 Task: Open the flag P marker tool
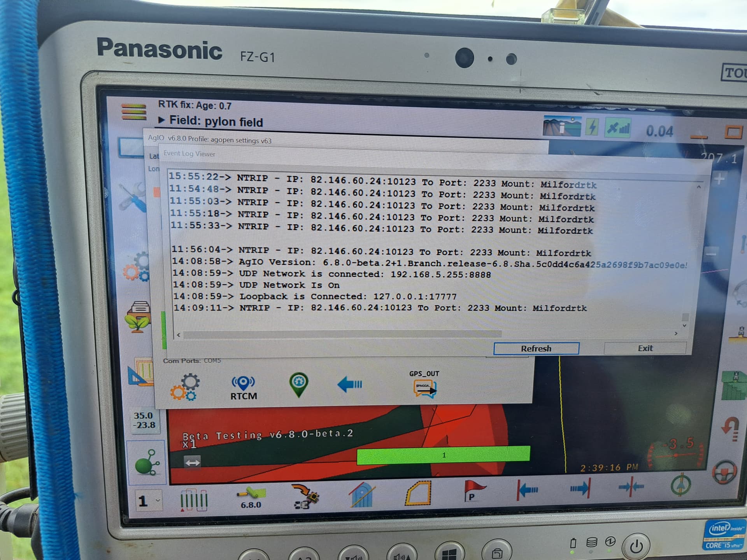point(474,490)
